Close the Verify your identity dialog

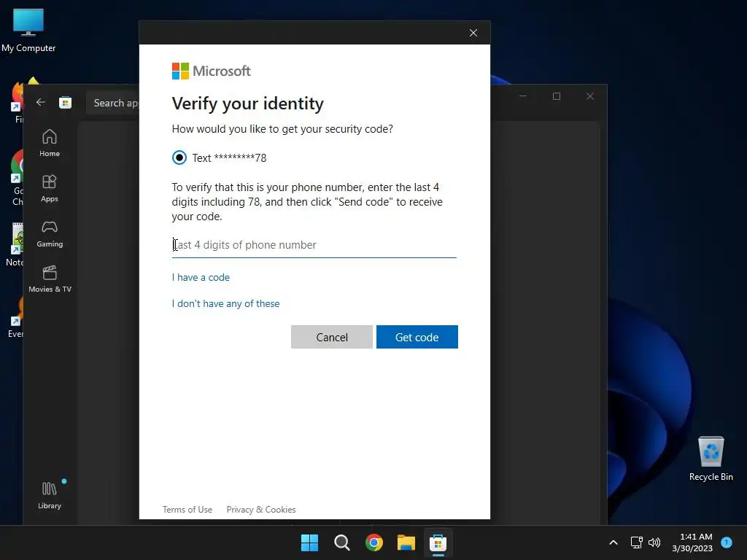coord(473,33)
